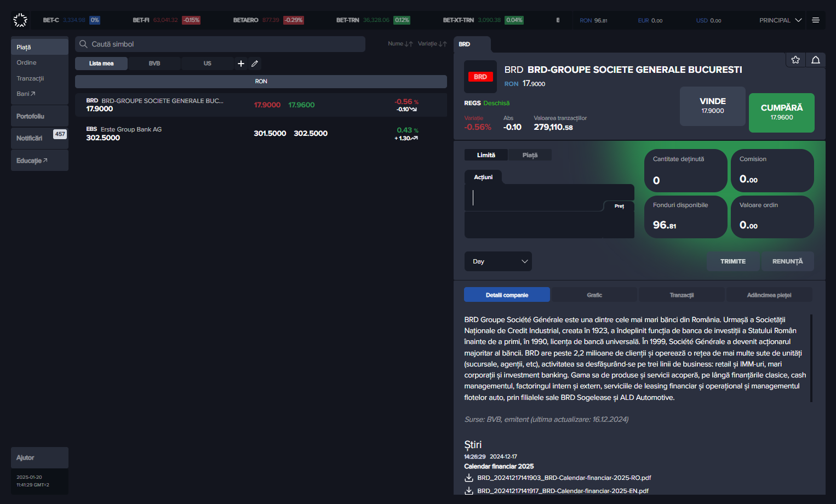Switch order type to Limită

click(x=486, y=155)
